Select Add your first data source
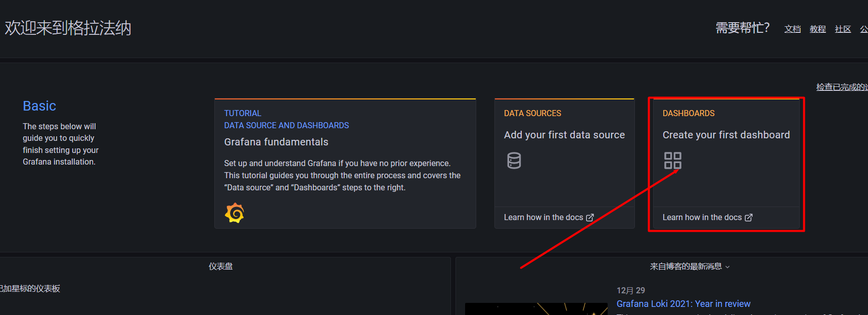 pos(564,135)
